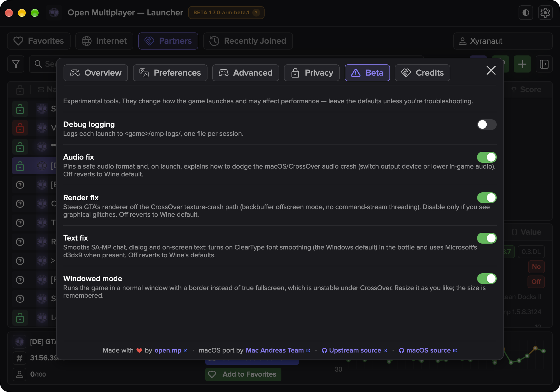The width and height of the screenshot is (560, 392).
Task: Click the hash IP address icon
Action: [x=19, y=358]
